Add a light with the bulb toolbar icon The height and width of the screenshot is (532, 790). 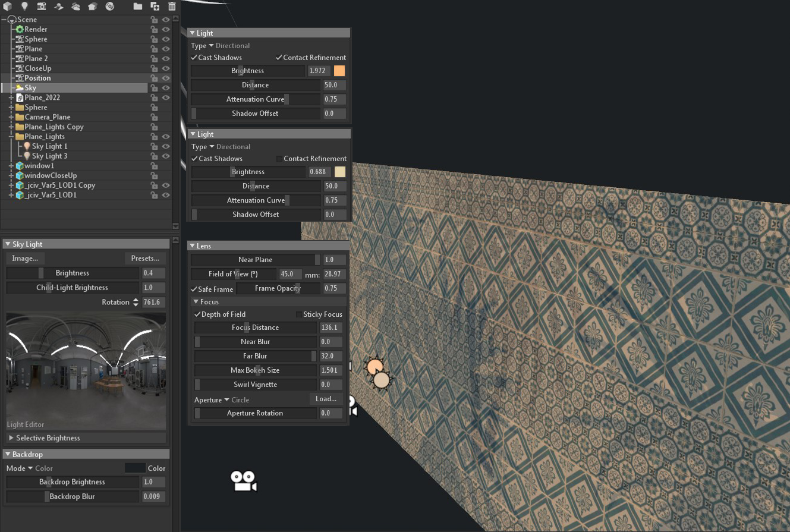point(24,7)
